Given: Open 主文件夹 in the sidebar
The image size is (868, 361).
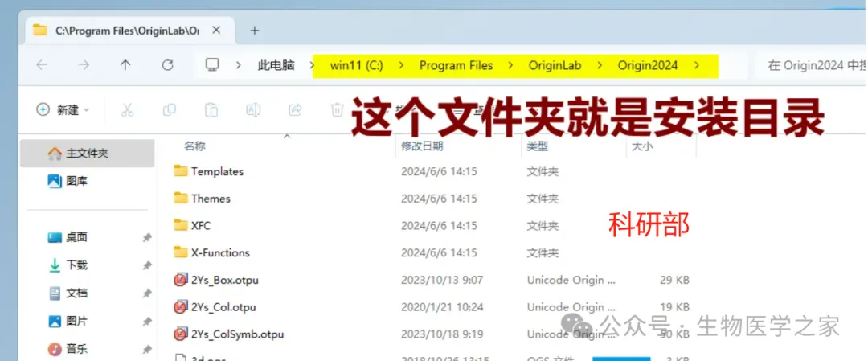Looking at the screenshot, I should tap(88, 154).
